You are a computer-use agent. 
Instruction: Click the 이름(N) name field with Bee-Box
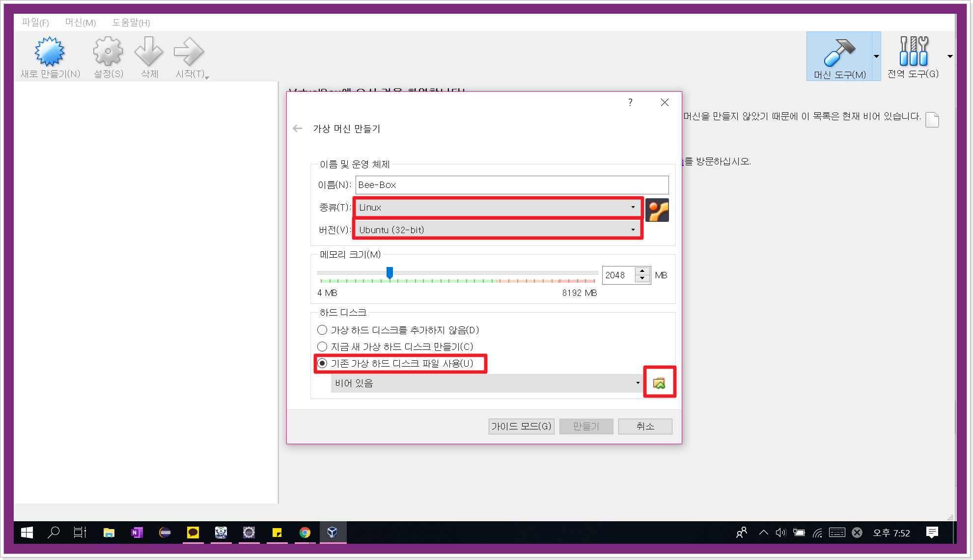tap(512, 185)
